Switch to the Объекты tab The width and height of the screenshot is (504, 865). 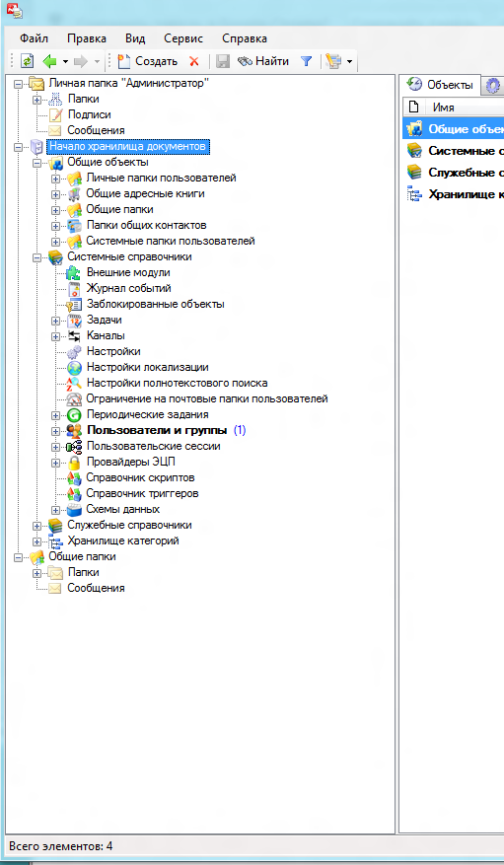click(440, 85)
